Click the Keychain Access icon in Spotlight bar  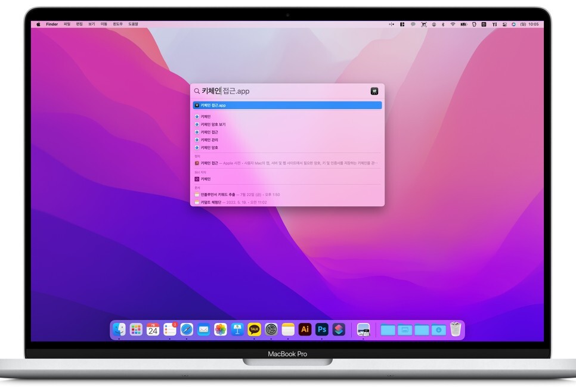pos(374,91)
